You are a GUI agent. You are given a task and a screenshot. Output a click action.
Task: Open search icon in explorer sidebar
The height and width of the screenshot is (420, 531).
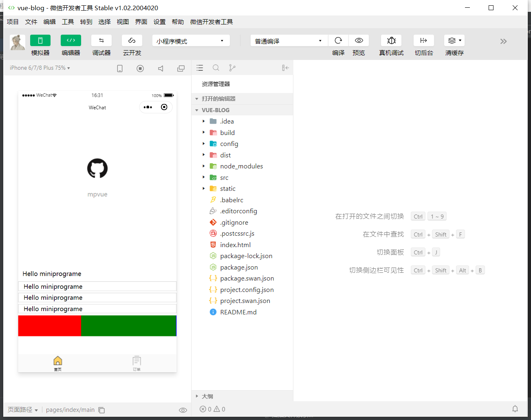point(216,68)
